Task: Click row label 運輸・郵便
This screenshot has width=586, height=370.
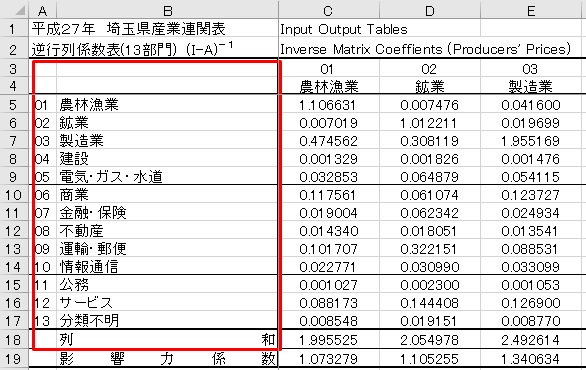Action: (93, 249)
